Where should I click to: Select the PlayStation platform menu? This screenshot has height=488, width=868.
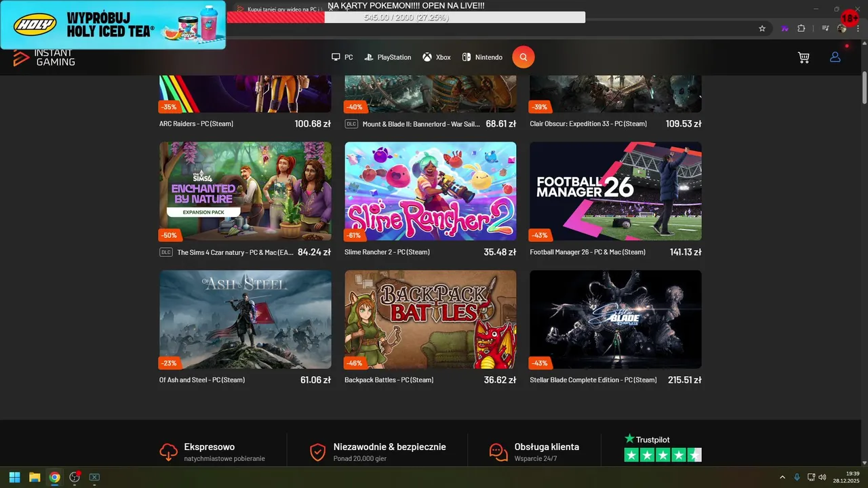click(388, 58)
